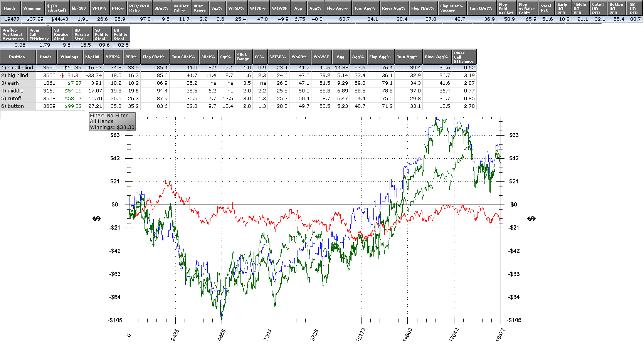Select the '2) big blind' row
644x344 pixels.
click(x=238, y=75)
